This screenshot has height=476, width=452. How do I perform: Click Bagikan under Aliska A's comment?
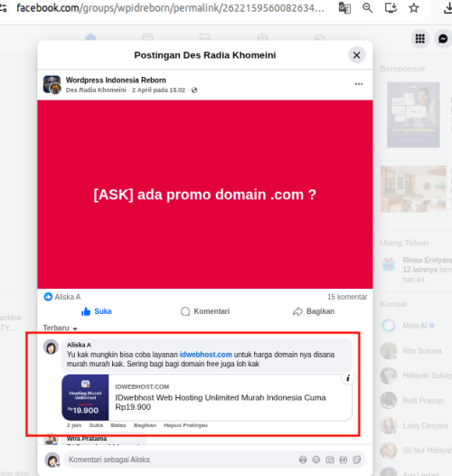pos(145,425)
